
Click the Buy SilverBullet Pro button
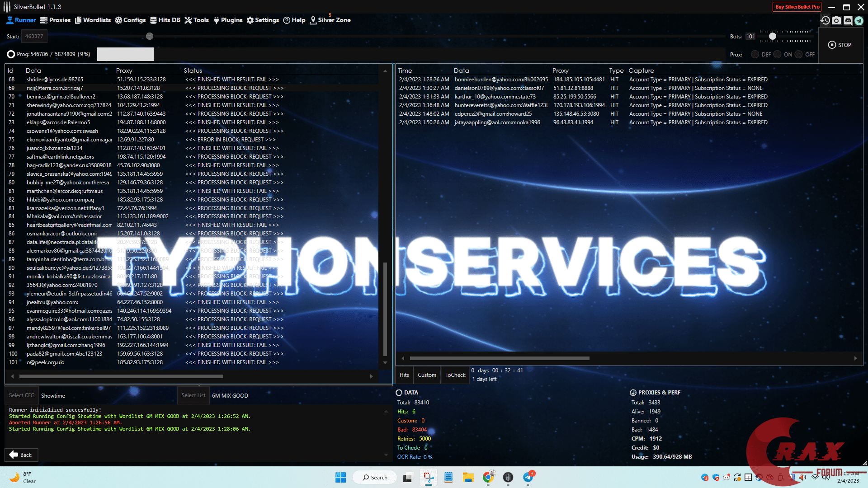[x=797, y=7]
